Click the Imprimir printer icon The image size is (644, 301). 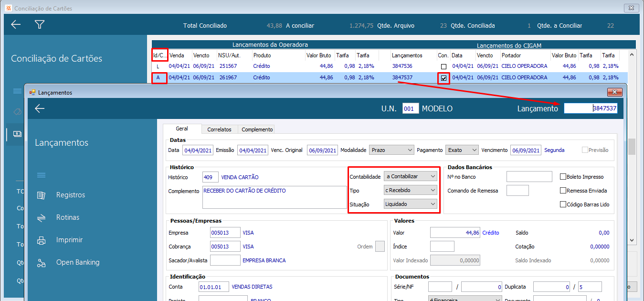pyautogui.click(x=42, y=240)
